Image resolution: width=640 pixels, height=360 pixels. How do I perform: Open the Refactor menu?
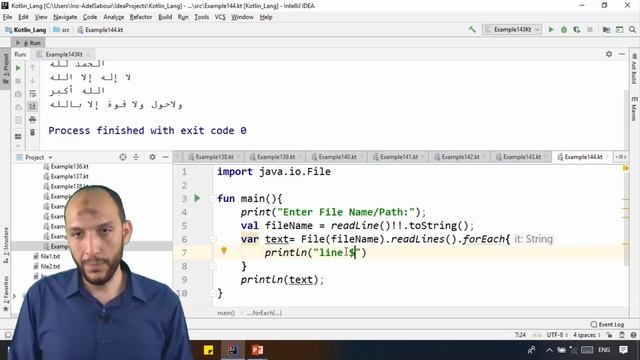click(x=140, y=17)
